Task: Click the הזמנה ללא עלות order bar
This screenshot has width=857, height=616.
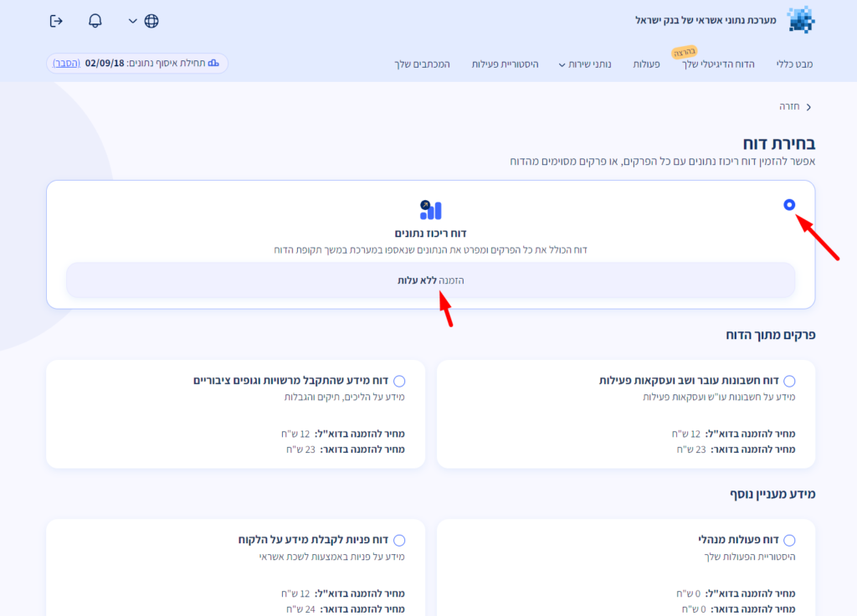Action: point(430,280)
